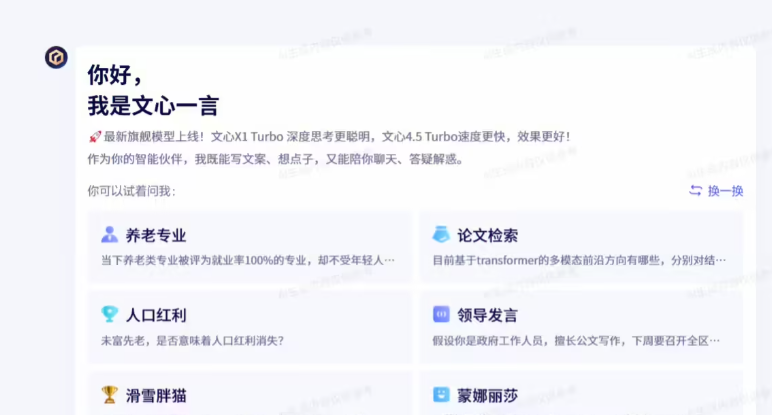
Task: Click the description about 养老类专业 employment rate
Action: pos(247,260)
